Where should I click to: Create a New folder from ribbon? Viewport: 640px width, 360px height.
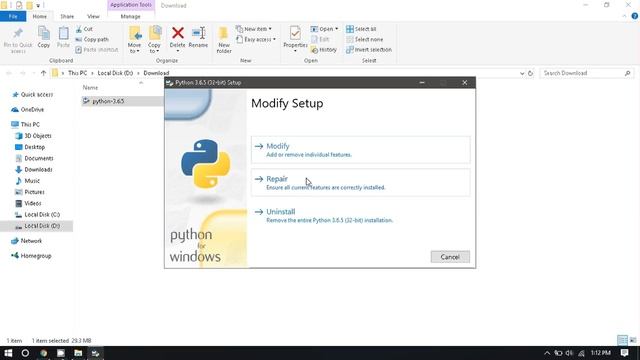[224, 40]
